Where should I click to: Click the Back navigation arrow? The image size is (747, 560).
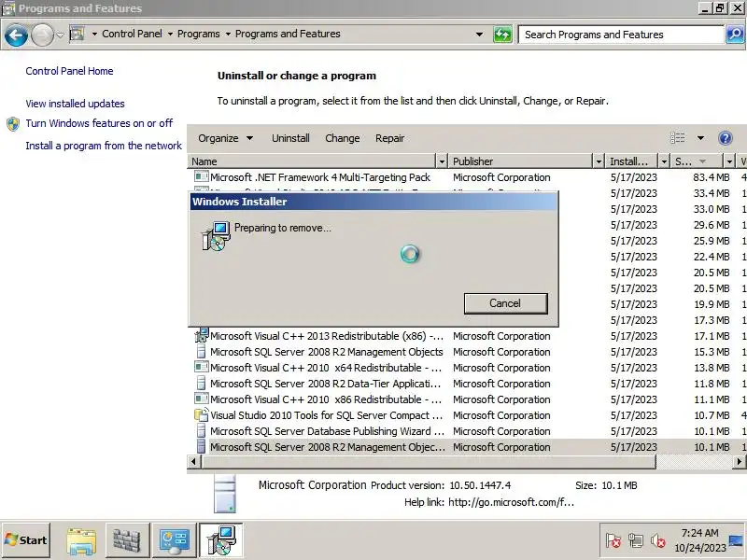pyautogui.click(x=16, y=35)
